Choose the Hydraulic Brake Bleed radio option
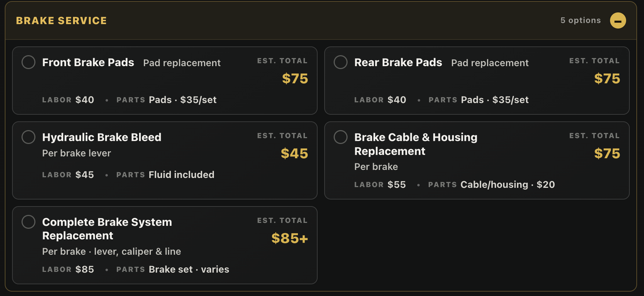This screenshot has width=644, height=296. tap(28, 137)
